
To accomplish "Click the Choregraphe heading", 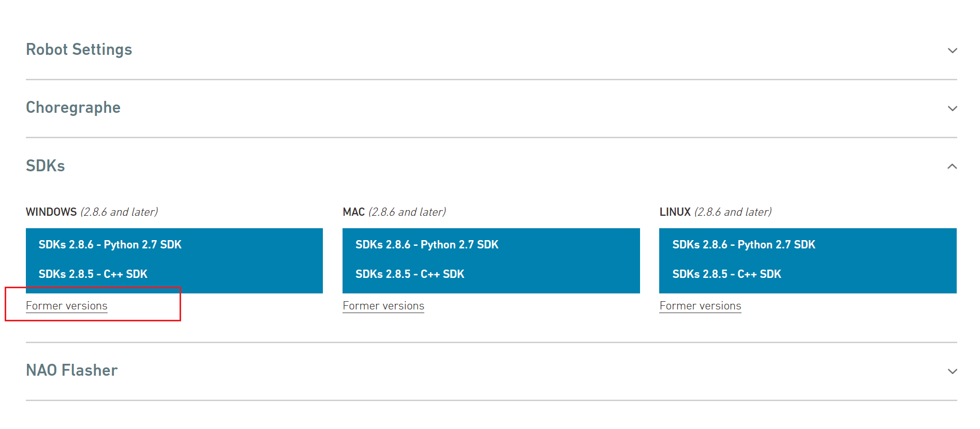I will click(73, 108).
